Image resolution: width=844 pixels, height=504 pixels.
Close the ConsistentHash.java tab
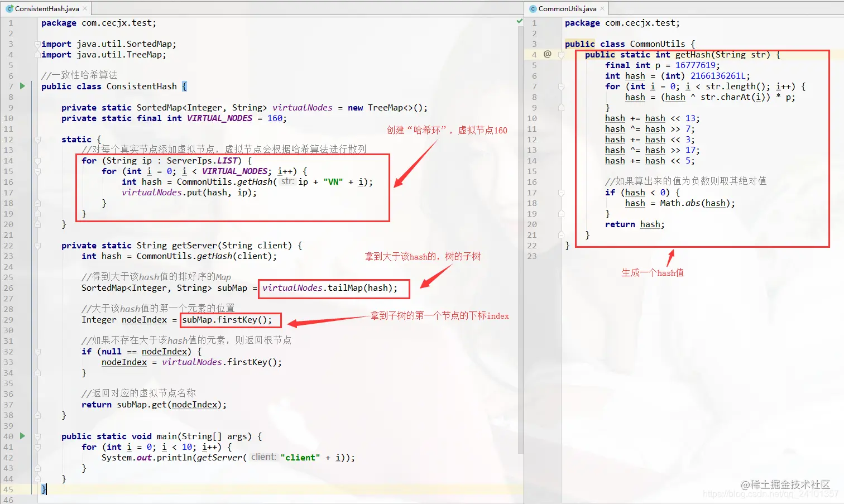tap(85, 8)
